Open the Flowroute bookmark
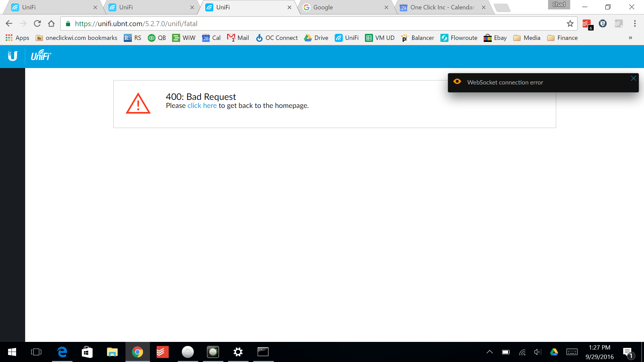Viewport: 644px width, 362px height. point(459,38)
